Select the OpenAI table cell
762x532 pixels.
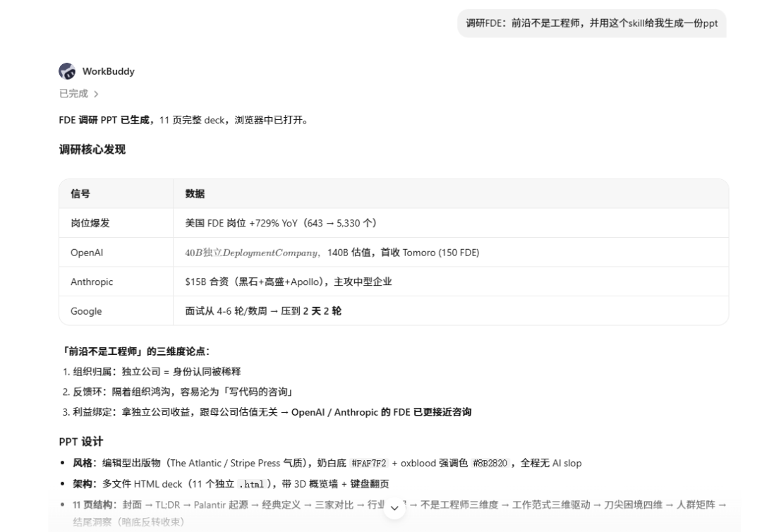click(116, 253)
